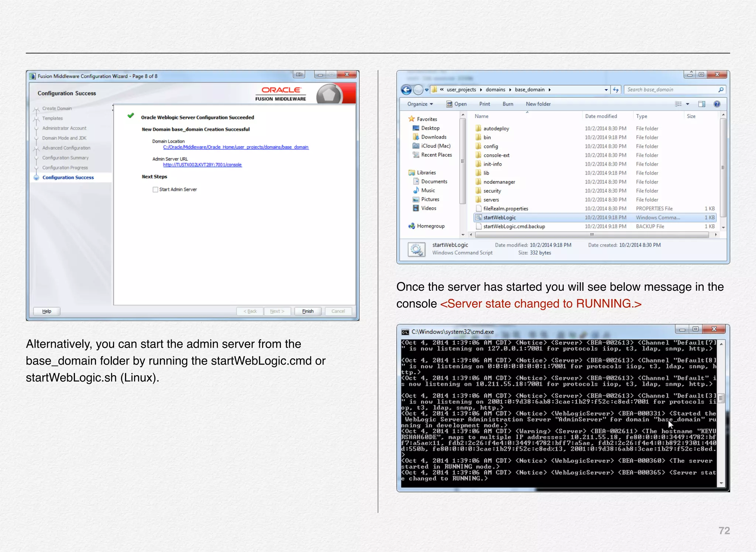
Task: Click the Refresh icon next to address bar
Action: click(x=616, y=90)
